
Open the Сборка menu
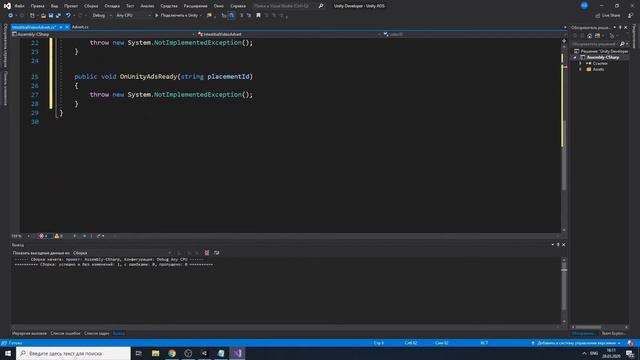[91, 6]
